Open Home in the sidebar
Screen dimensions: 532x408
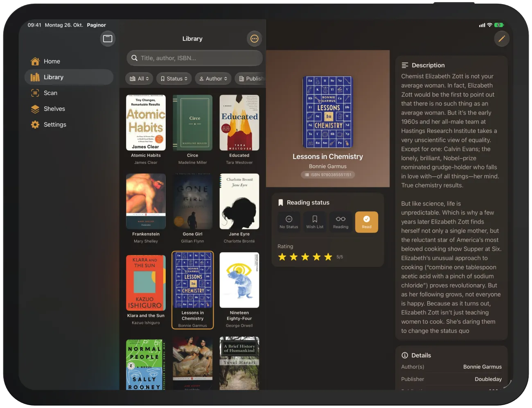click(x=69, y=61)
